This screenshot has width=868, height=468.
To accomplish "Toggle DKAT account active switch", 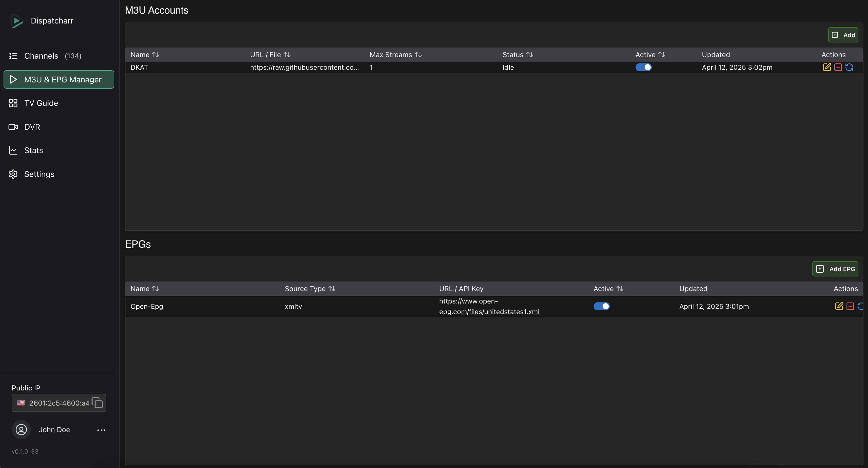I will [643, 67].
